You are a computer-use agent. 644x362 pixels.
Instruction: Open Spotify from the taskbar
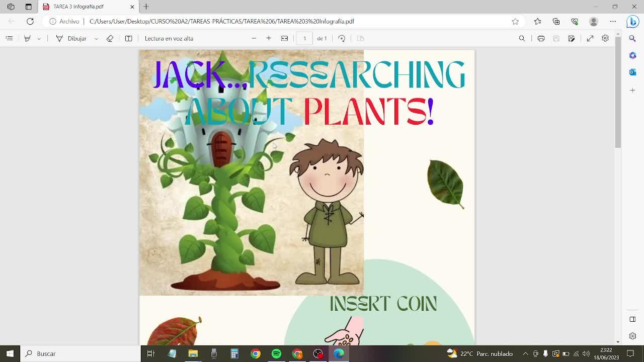[x=276, y=353]
